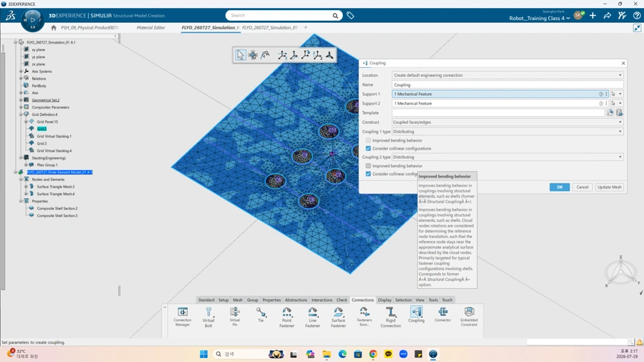The height and width of the screenshot is (362, 644).
Task: Select the Embedded Constraint tool
Action: pyautogui.click(x=469, y=316)
